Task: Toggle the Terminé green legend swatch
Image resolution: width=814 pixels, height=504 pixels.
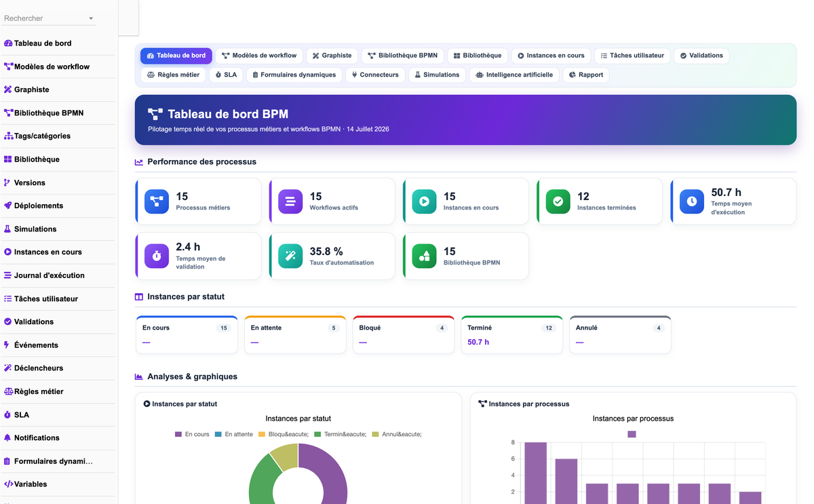Action: tap(317, 434)
